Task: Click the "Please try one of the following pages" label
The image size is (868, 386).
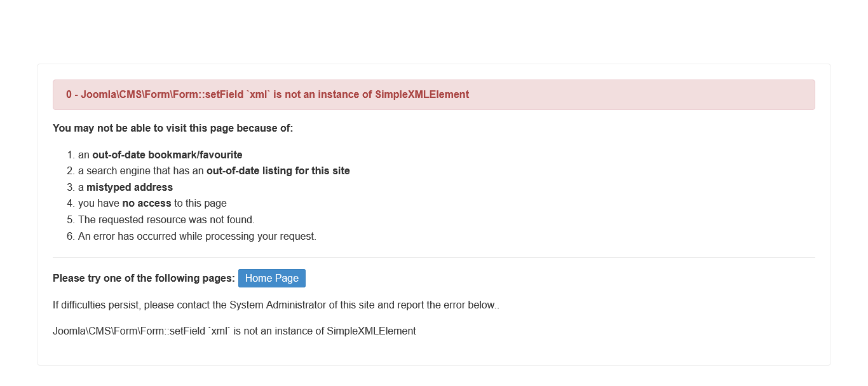Action: tap(144, 279)
